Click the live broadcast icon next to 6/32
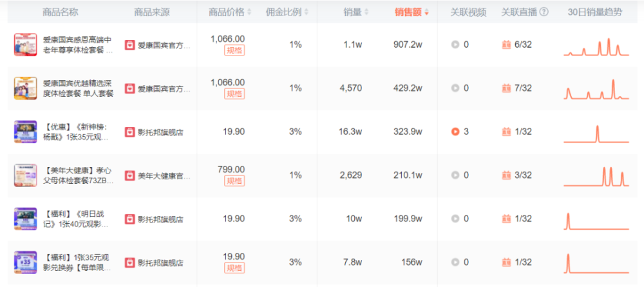The width and height of the screenshot is (644, 287). pos(506,45)
